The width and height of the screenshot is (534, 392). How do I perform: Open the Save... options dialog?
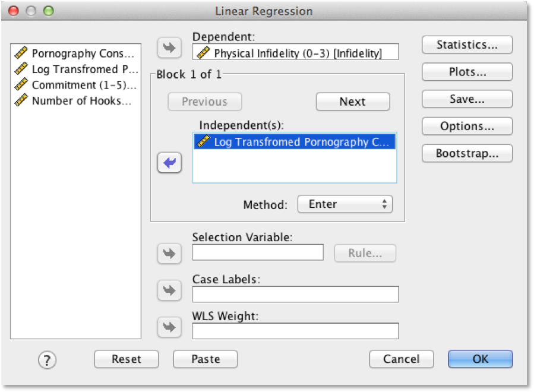point(467,99)
